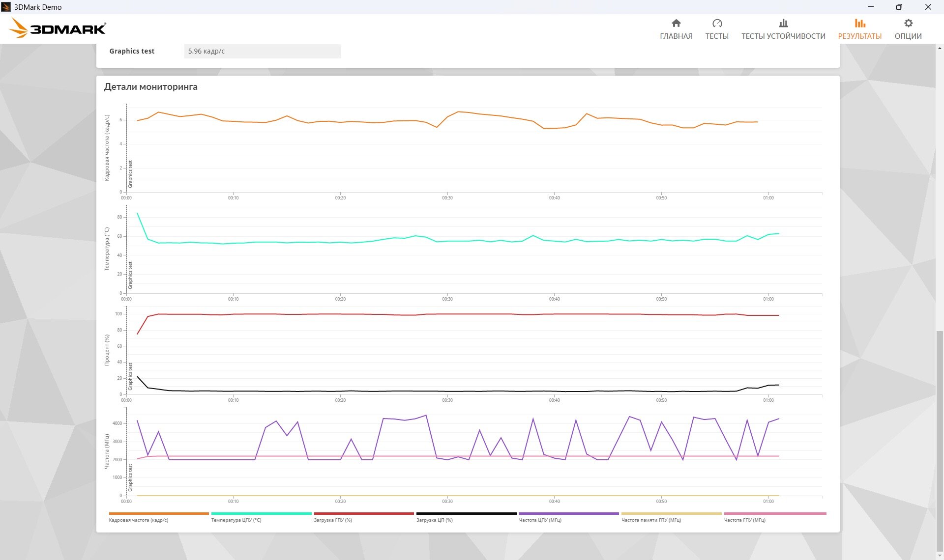Click the 3DMark Demo title bar icon
Image resolution: width=944 pixels, height=560 pixels.
6,7
